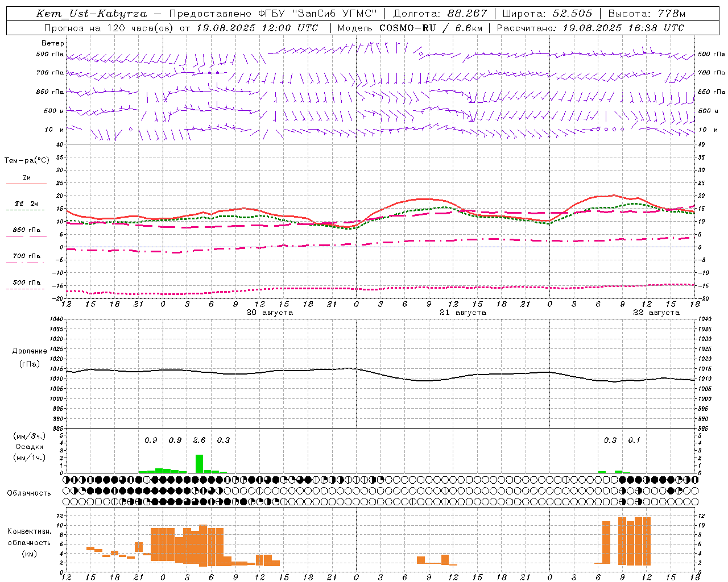Click the Давление panel label
The width and height of the screenshot is (728, 582).
pyautogui.click(x=30, y=351)
